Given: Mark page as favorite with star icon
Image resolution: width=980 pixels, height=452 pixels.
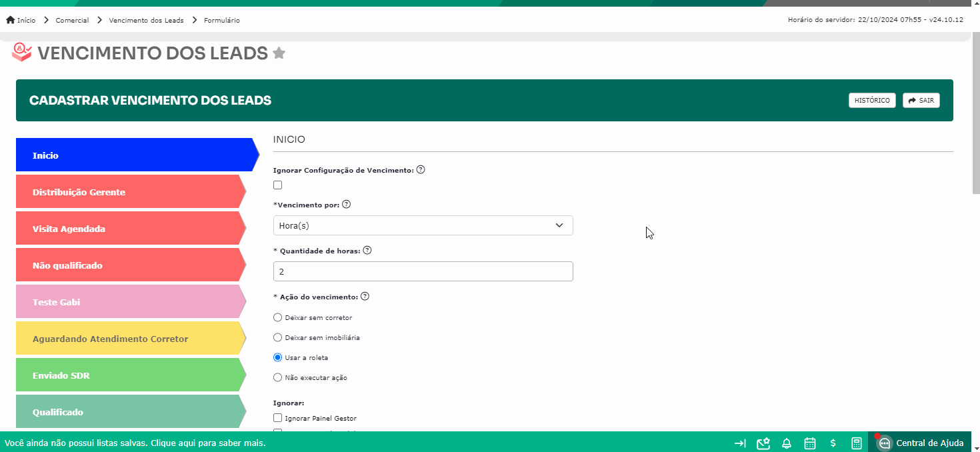Looking at the screenshot, I should tap(279, 53).
